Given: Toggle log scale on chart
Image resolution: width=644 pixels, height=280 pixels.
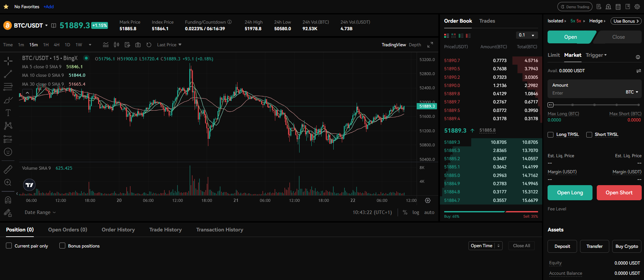Looking at the screenshot, I should tap(416, 212).
